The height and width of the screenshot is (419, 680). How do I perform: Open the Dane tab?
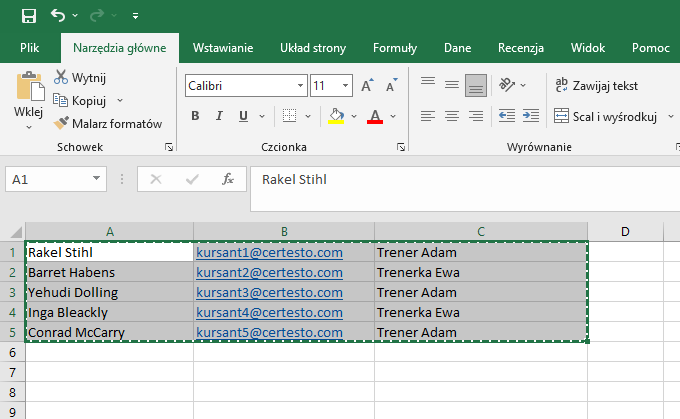pyautogui.click(x=458, y=48)
